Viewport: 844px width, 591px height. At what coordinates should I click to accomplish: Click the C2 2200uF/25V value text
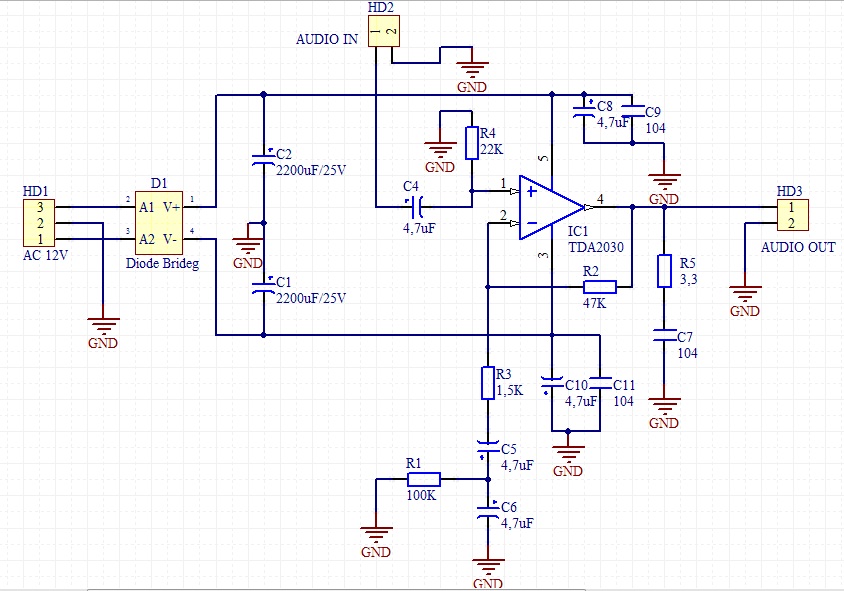tap(311, 171)
